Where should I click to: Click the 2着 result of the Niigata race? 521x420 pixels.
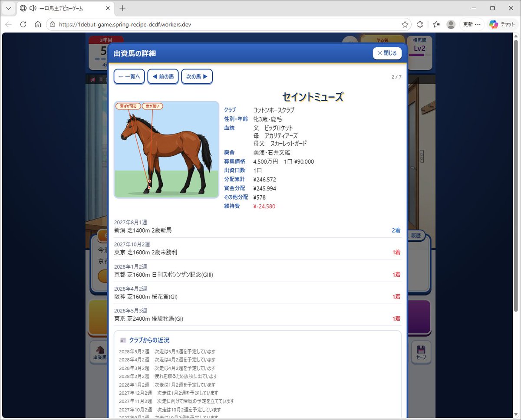tap(396, 230)
